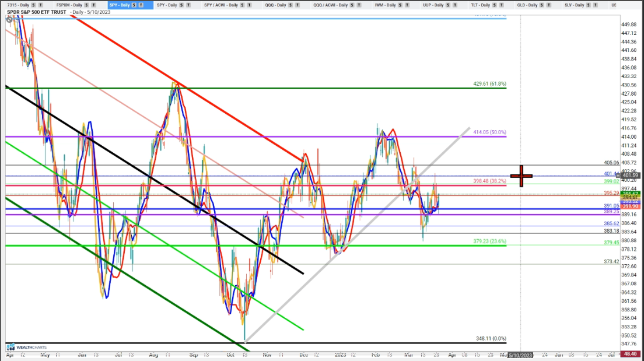The image size is (644, 361).
Task: Click the T button on the 7315 tab
Action: 41,5
